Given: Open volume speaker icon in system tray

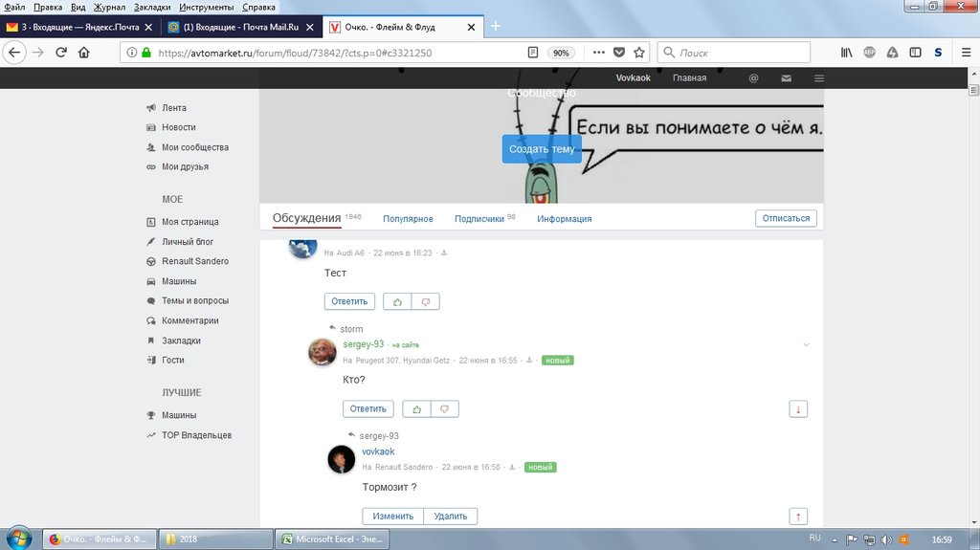Looking at the screenshot, I should click(886, 539).
